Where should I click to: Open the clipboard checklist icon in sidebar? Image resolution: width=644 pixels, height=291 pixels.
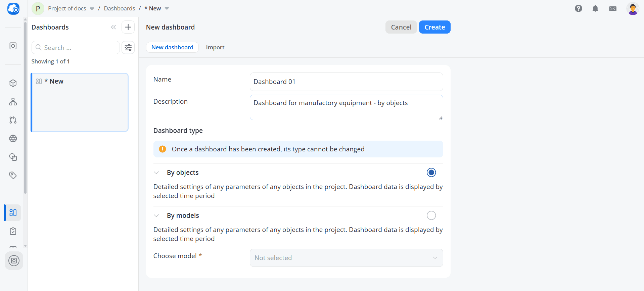pos(13,231)
